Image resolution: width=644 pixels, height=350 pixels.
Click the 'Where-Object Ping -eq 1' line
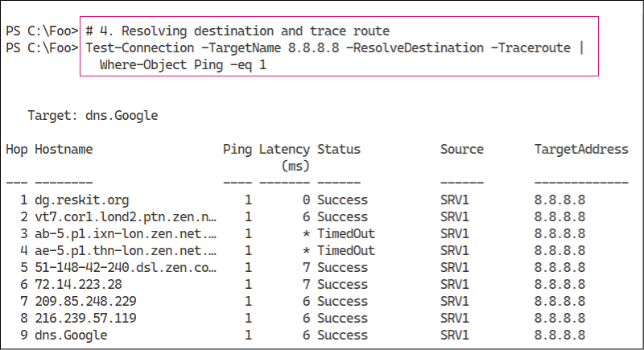click(x=183, y=65)
